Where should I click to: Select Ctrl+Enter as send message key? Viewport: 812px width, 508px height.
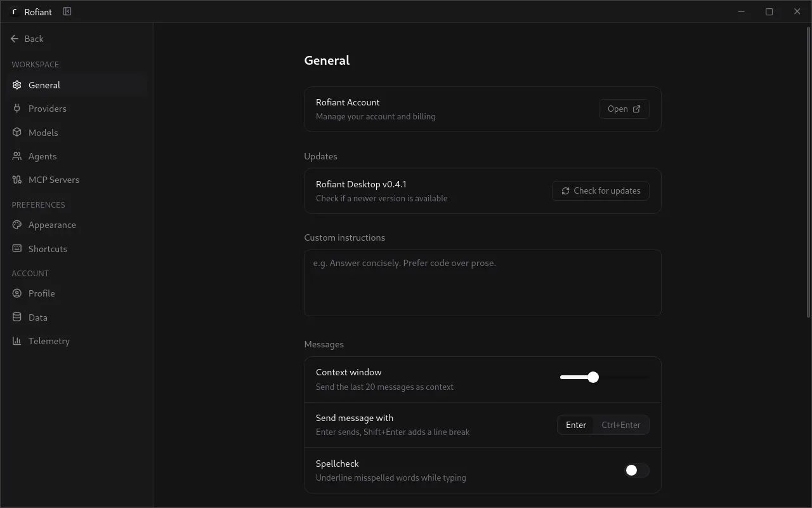point(621,425)
